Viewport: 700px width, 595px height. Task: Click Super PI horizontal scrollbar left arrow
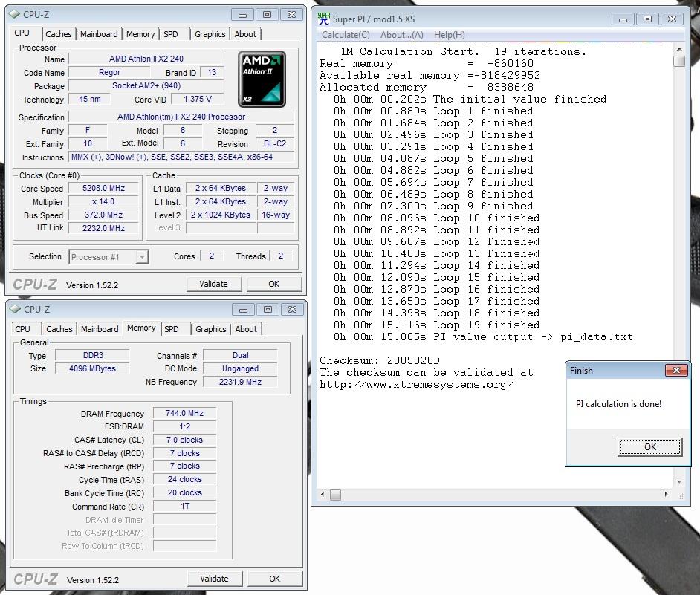coord(323,494)
